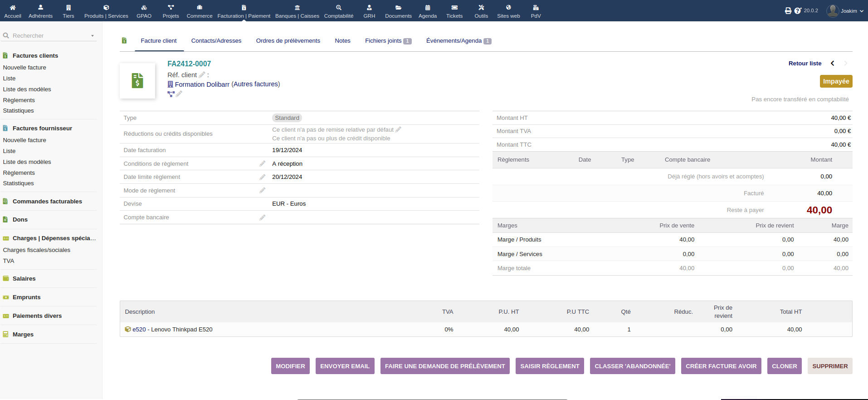The image size is (868, 400).
Task: Open Liste des modèles under Factures fournisseur
Action: [x=27, y=162]
